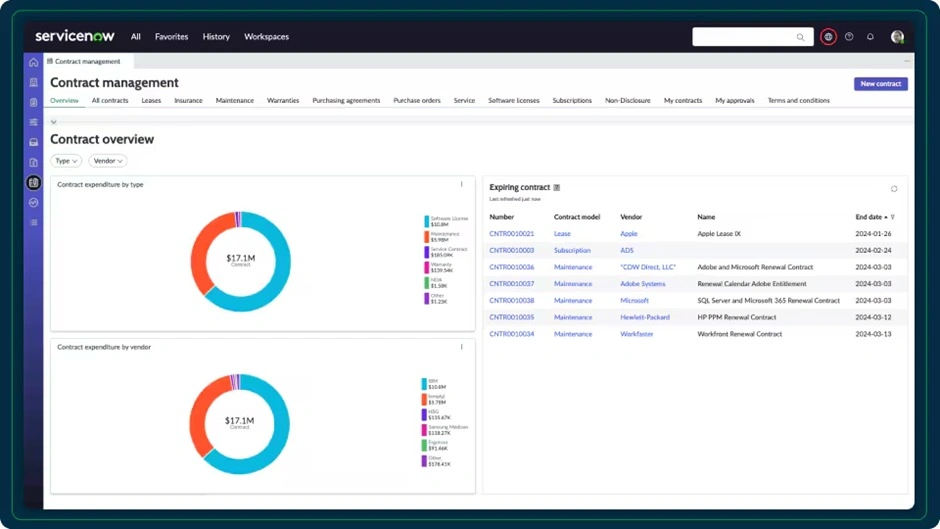The height and width of the screenshot is (529, 940).
Task: Click inside the global search field
Action: pyautogui.click(x=745, y=37)
